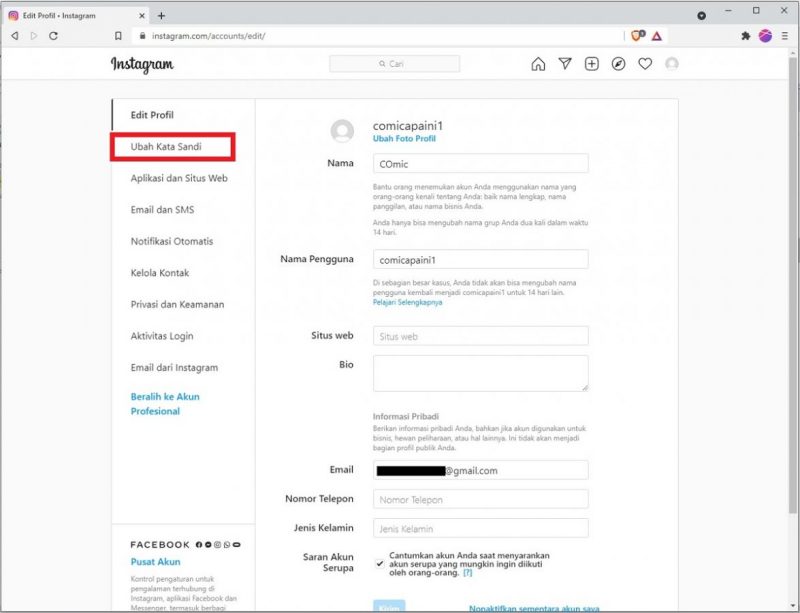Click Pelajari Selengkapnya link

pyautogui.click(x=408, y=302)
